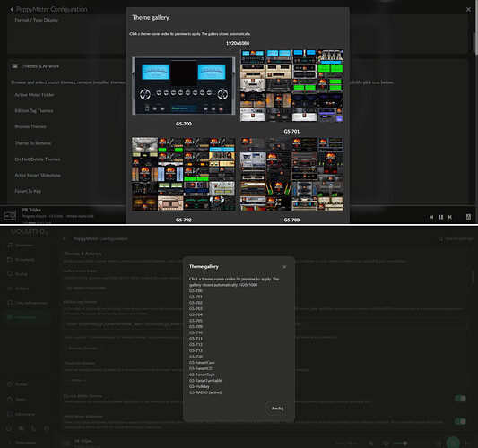Viewport: 478px width, 448px height.
Task: Open Szukaj search in left sidebar
Action: [17, 274]
